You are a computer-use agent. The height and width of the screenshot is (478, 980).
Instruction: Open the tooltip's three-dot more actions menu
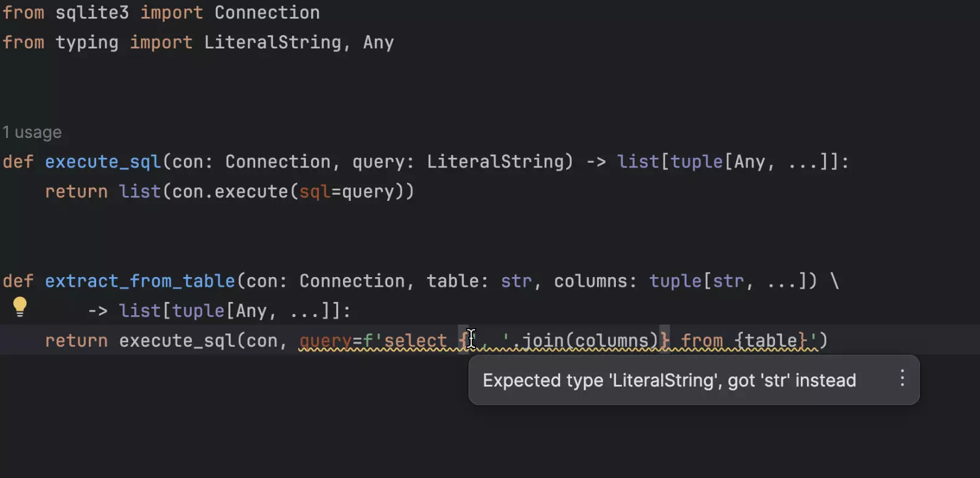pos(902,379)
